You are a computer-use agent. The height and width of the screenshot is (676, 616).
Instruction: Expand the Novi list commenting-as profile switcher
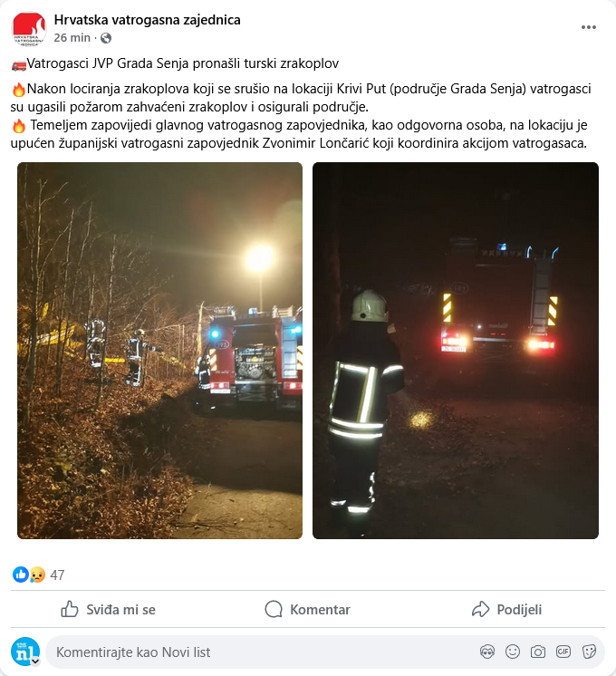tap(35, 661)
